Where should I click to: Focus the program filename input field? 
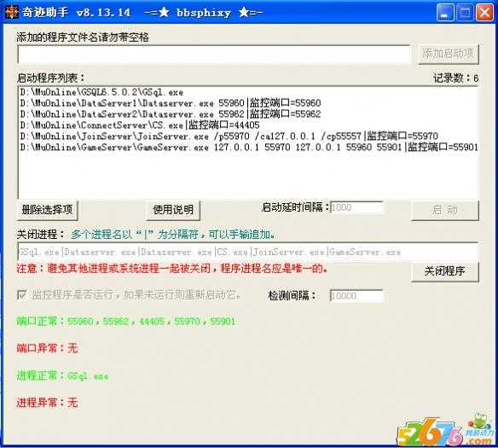[214, 55]
